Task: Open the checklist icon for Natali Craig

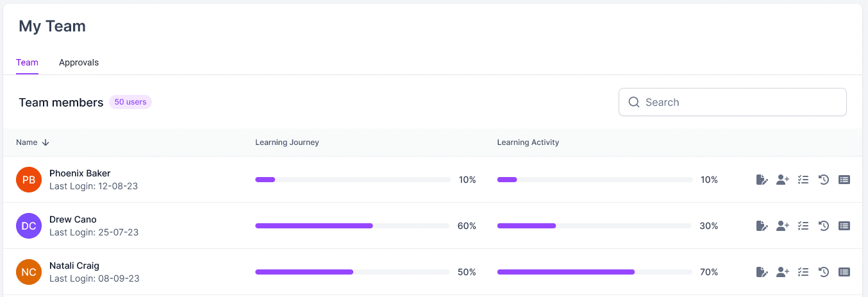Action: pyautogui.click(x=803, y=272)
